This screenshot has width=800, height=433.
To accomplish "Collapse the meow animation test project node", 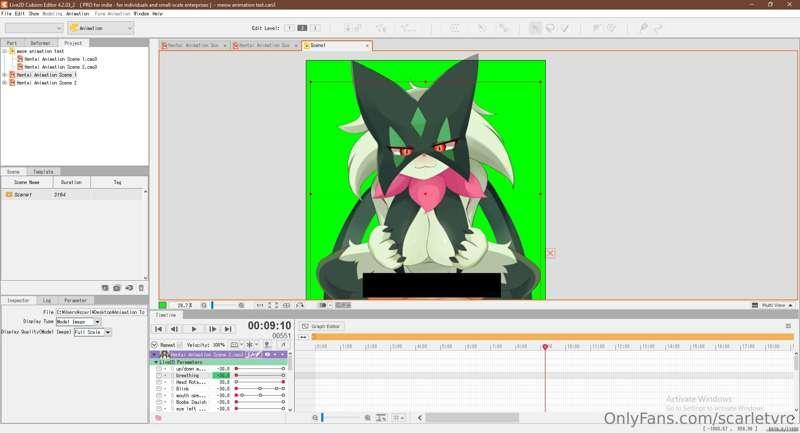I will click(5, 51).
